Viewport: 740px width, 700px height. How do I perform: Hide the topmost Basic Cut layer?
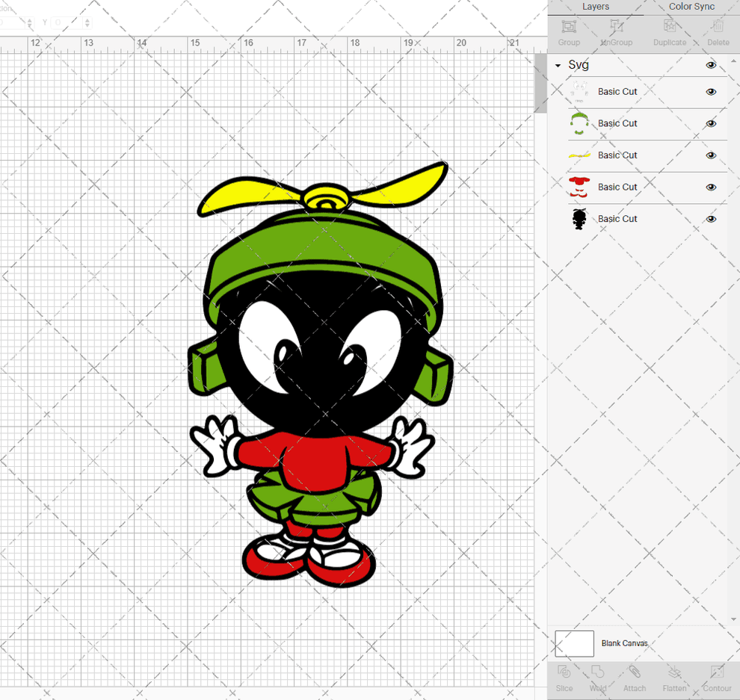point(711,92)
